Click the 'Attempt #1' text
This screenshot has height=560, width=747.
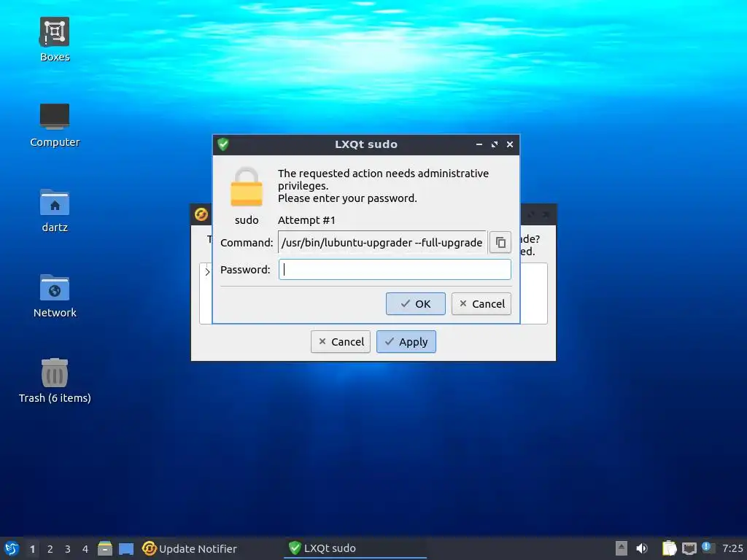306,220
